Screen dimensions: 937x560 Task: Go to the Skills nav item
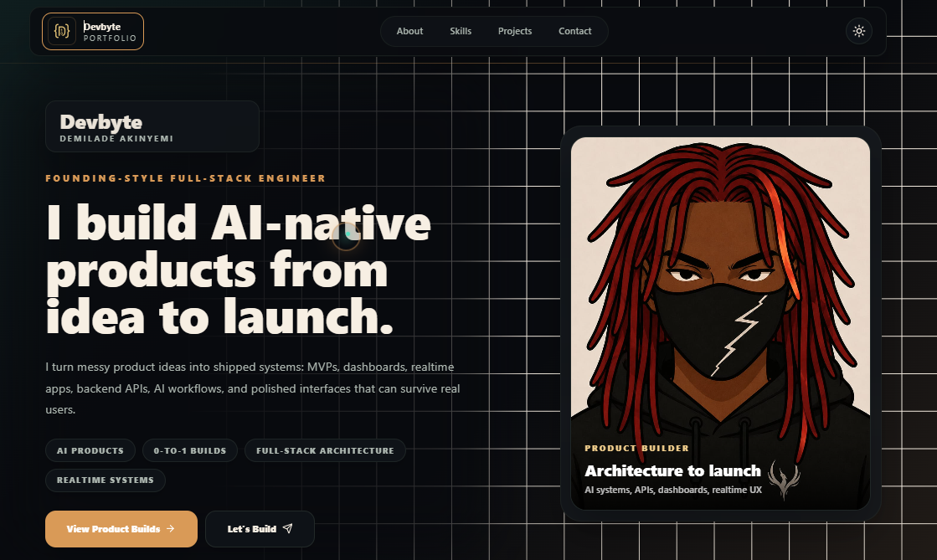click(461, 31)
